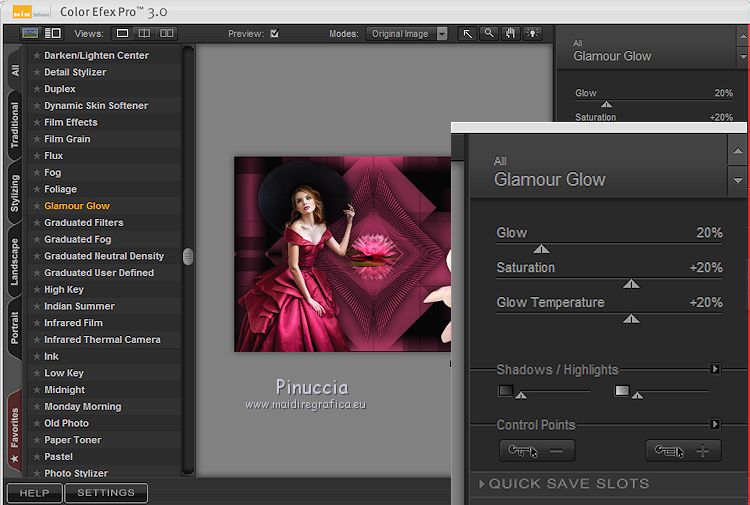The image size is (750, 505).
Task: Open the Landscape filter category tab
Action: [14, 262]
